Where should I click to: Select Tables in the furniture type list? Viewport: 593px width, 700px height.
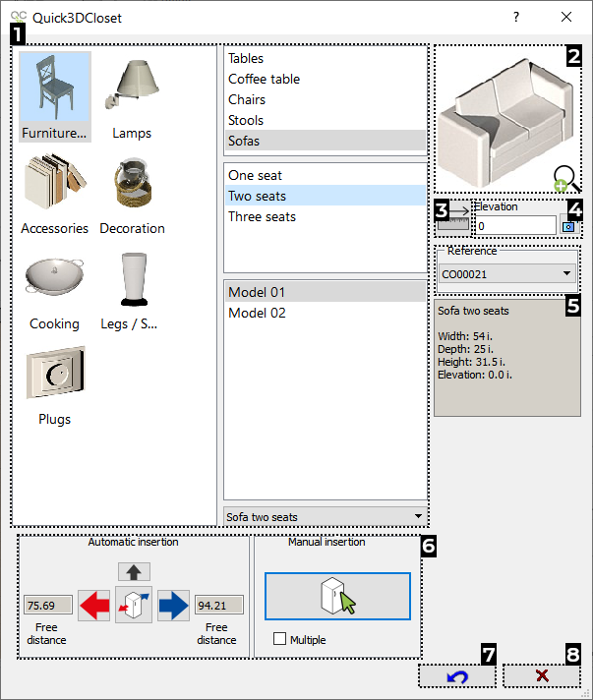[x=326, y=58]
